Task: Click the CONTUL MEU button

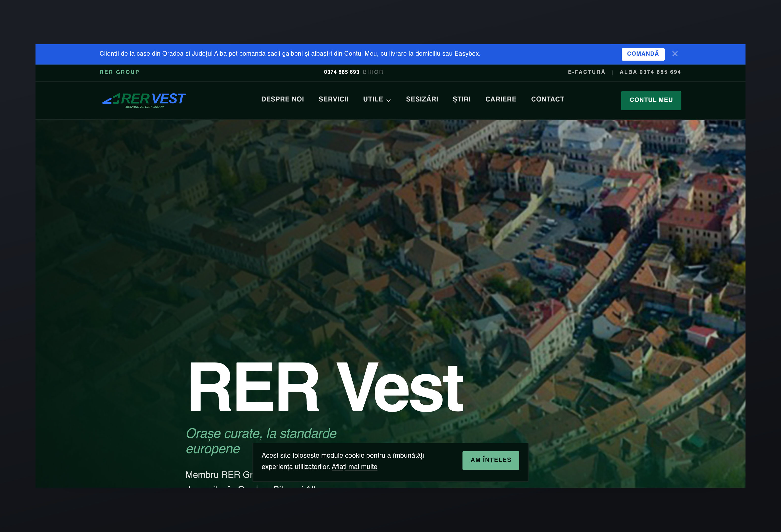Action: tap(651, 100)
